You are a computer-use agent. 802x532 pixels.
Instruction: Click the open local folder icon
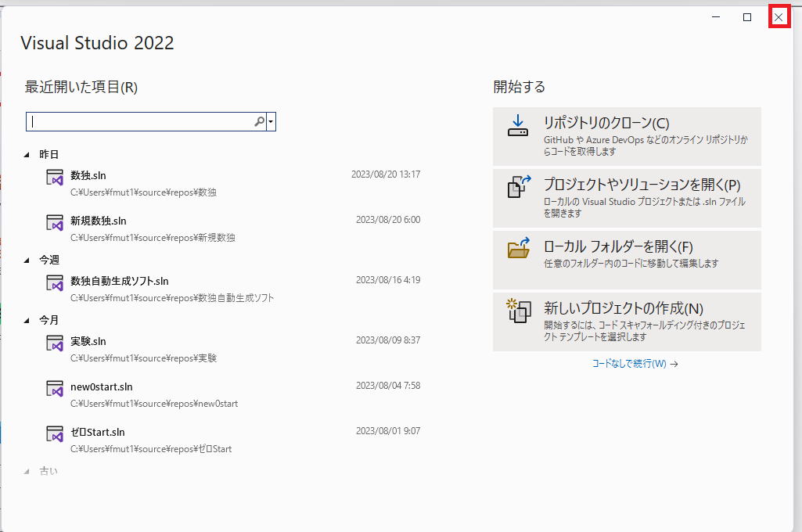(519, 248)
